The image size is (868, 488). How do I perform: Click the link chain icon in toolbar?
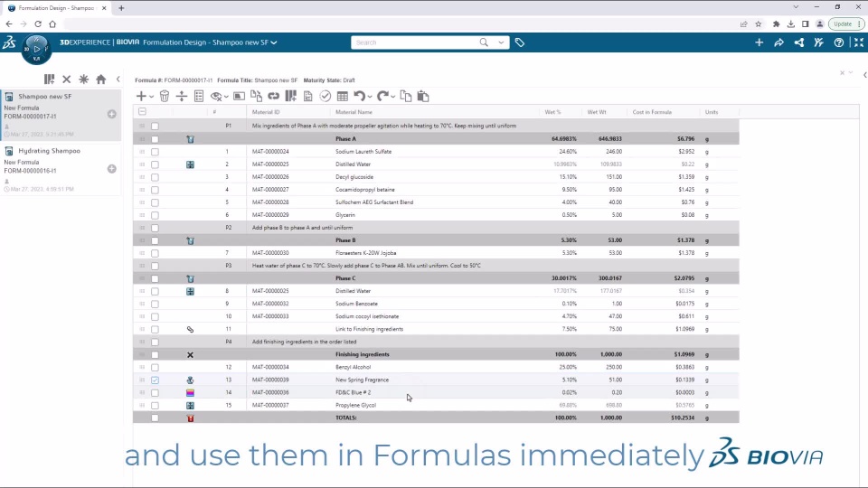point(273,97)
